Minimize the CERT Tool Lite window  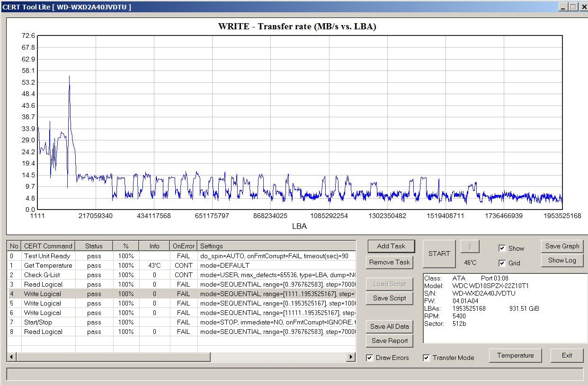pyautogui.click(x=563, y=7)
